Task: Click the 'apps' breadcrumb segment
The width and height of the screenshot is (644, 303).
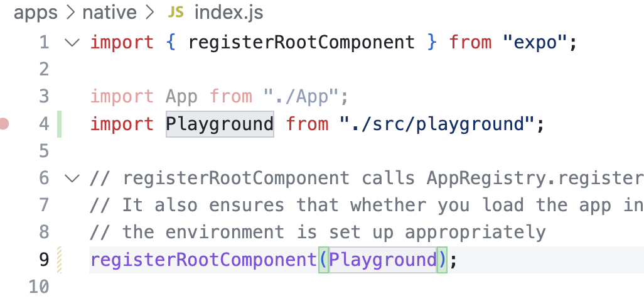Action: pos(36,13)
